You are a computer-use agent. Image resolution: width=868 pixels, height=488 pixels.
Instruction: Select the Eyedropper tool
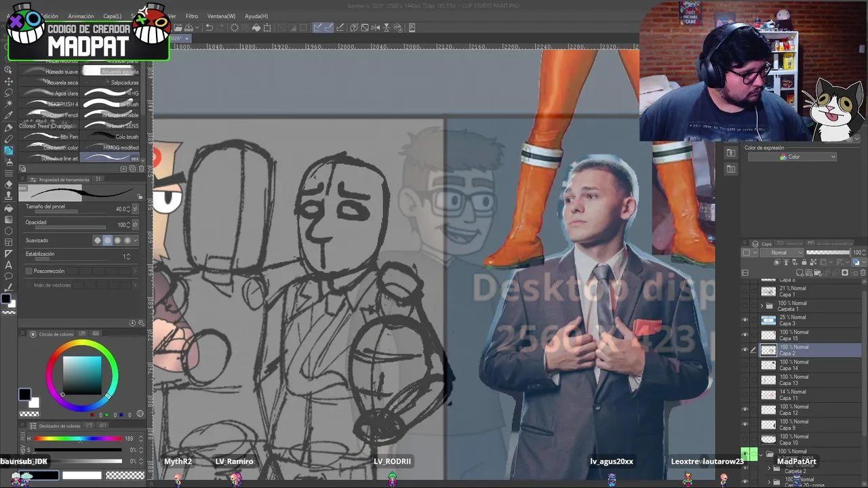9,116
